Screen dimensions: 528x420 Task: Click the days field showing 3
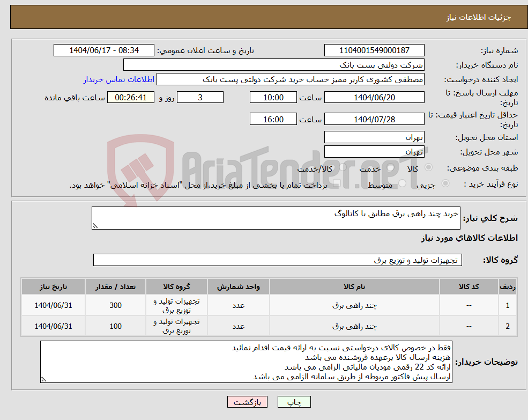pos(199,97)
